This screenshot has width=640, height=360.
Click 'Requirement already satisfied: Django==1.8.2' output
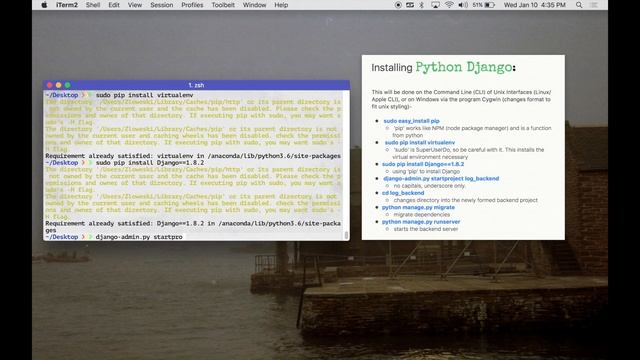click(193, 227)
